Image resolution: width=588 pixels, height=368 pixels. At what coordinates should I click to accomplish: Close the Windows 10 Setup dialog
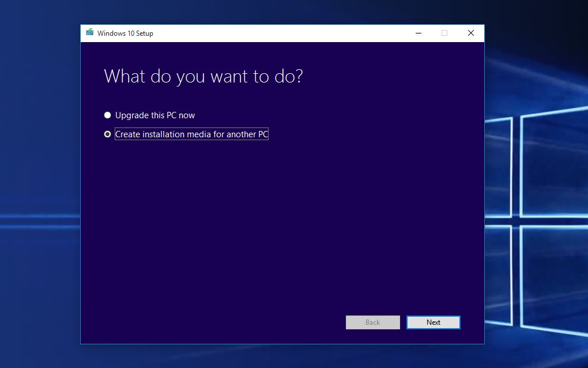click(x=470, y=33)
